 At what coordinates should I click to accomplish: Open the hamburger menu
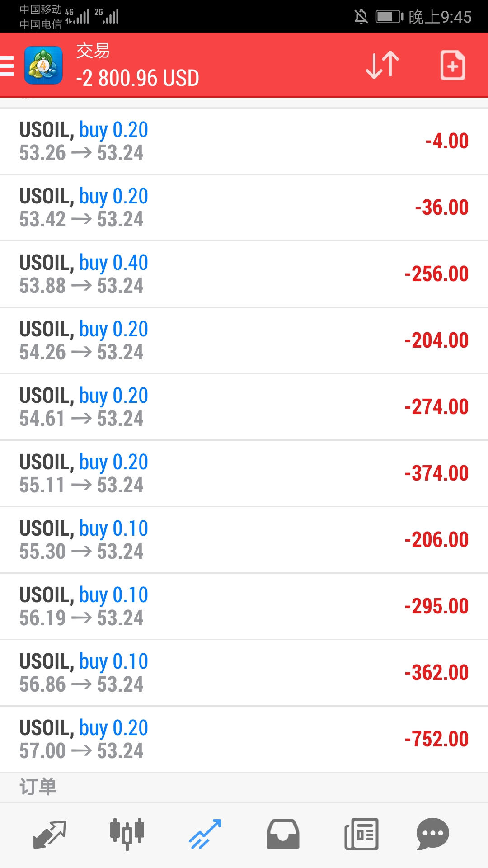point(7,66)
